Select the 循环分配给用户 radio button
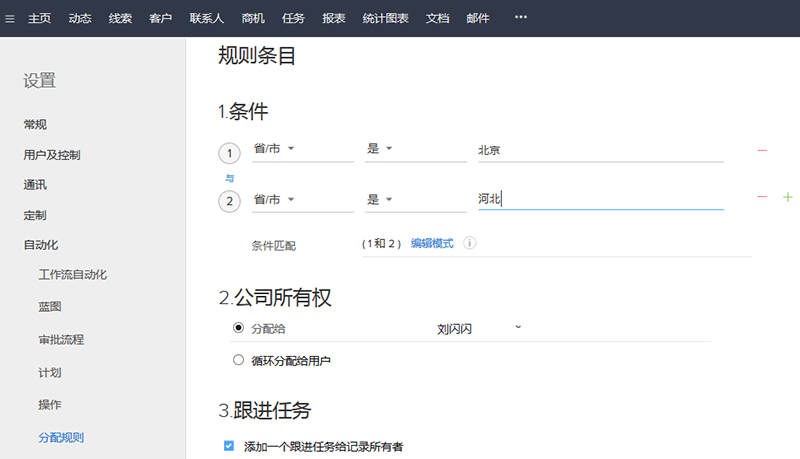 point(238,360)
